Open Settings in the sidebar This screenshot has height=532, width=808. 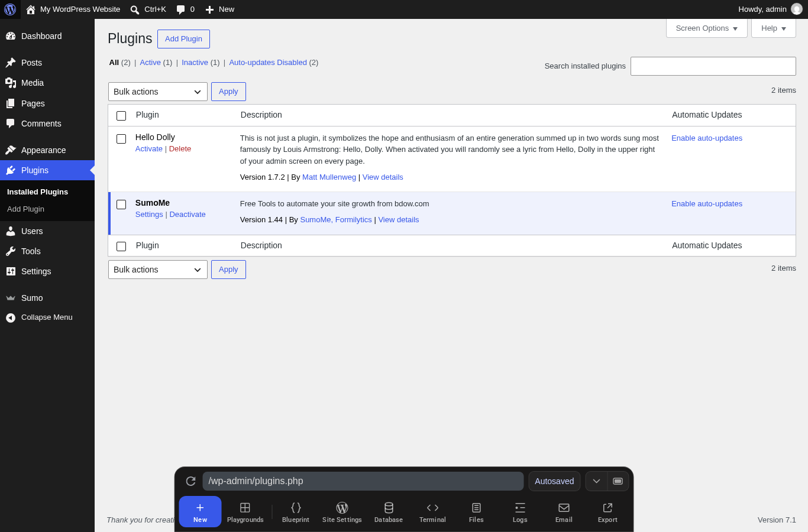click(x=47, y=271)
